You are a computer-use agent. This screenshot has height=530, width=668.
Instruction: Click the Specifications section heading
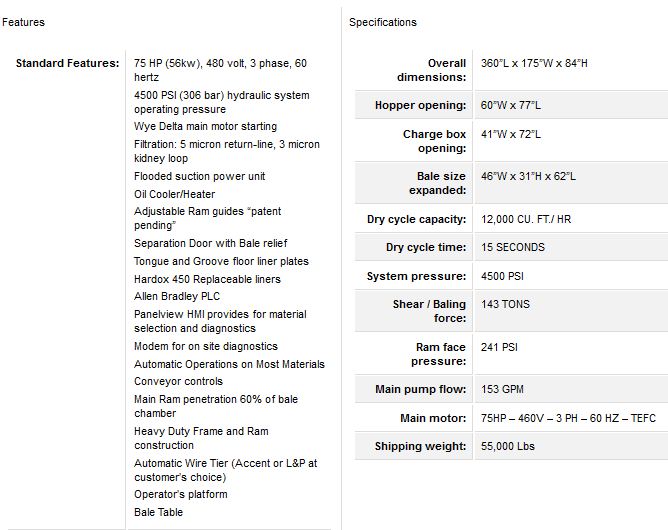[383, 22]
